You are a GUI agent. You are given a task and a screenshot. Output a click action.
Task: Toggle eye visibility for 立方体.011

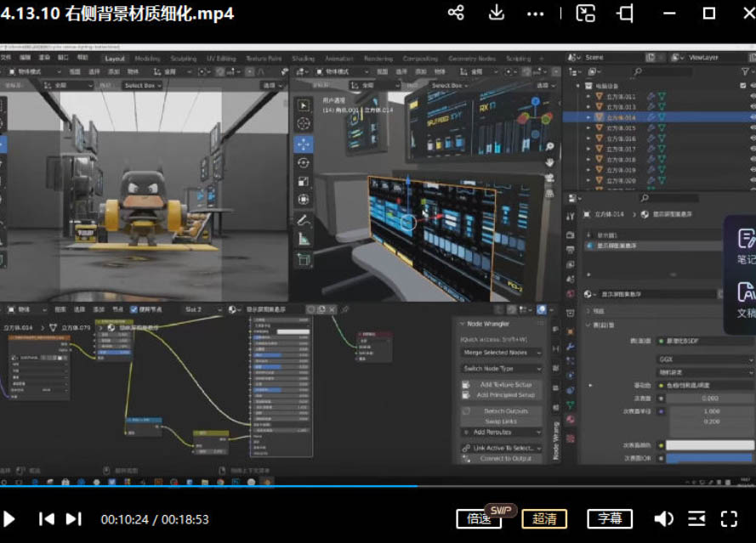coord(753,96)
